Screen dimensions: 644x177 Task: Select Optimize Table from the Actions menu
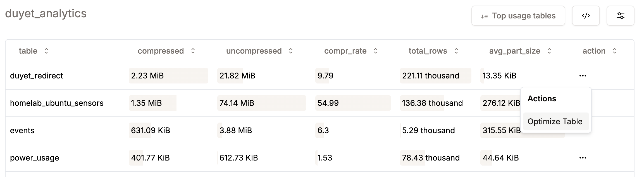coord(555,121)
